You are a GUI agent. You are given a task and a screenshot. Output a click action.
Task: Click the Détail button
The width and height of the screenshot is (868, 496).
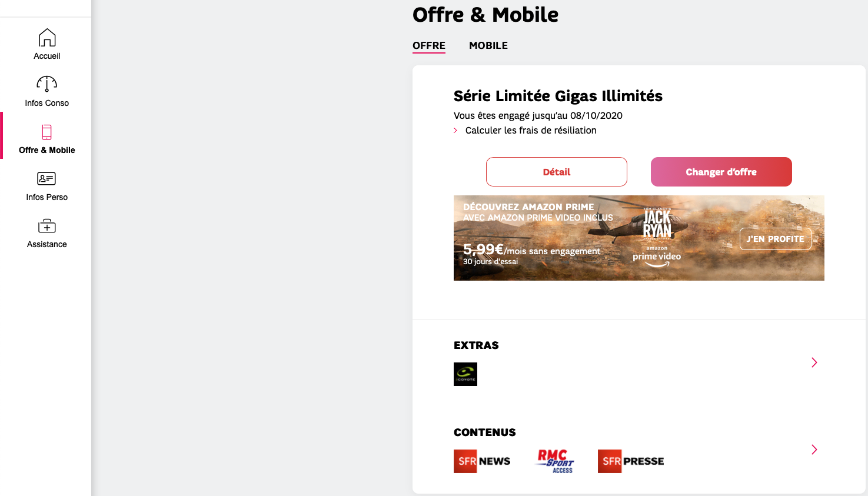tap(557, 172)
